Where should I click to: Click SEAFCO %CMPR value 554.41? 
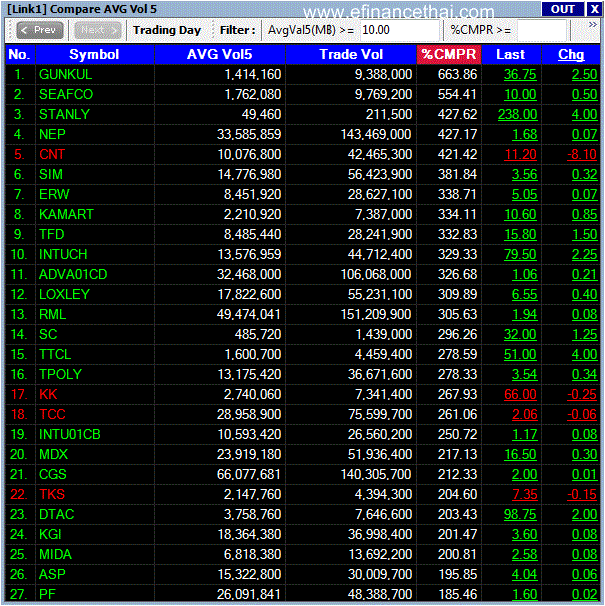pos(457,94)
